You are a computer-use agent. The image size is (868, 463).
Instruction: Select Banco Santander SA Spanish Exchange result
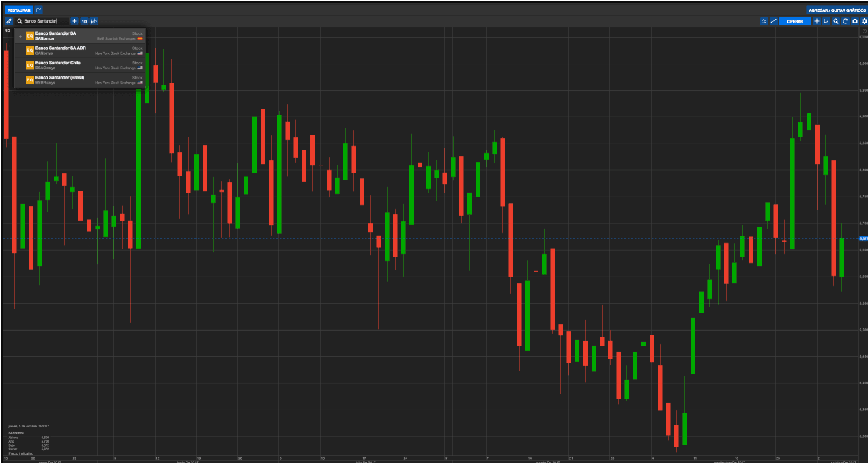[x=81, y=36]
